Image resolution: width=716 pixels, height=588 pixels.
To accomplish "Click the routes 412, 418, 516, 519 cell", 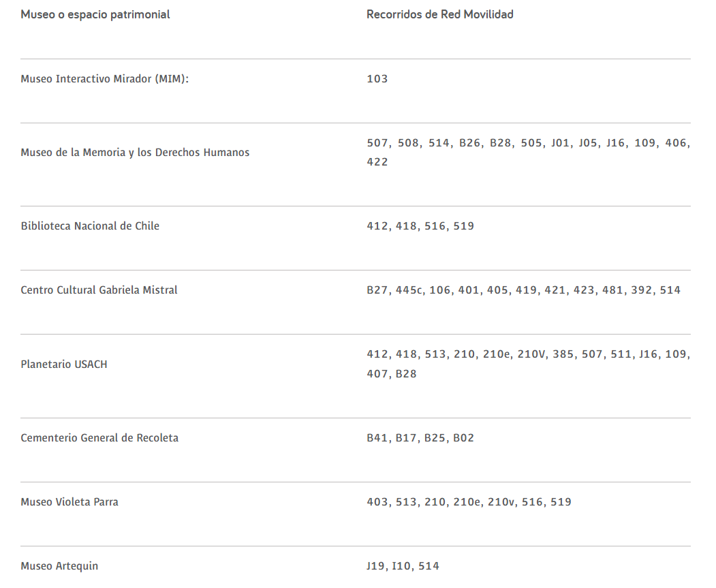I will pyautogui.click(x=420, y=226).
